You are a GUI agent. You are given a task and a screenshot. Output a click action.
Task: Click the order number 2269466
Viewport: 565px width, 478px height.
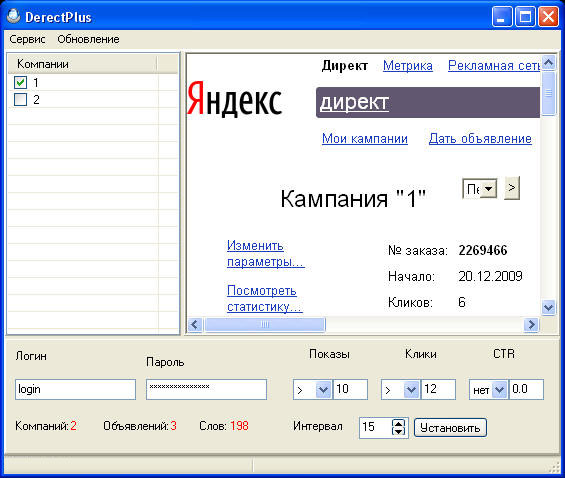click(483, 250)
